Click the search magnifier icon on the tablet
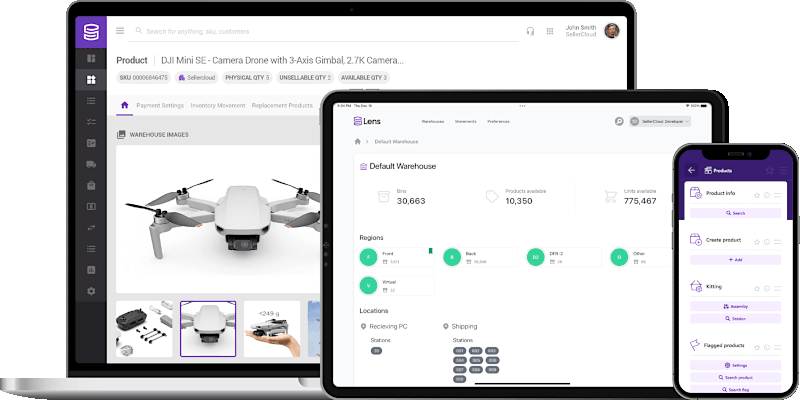 point(619,121)
